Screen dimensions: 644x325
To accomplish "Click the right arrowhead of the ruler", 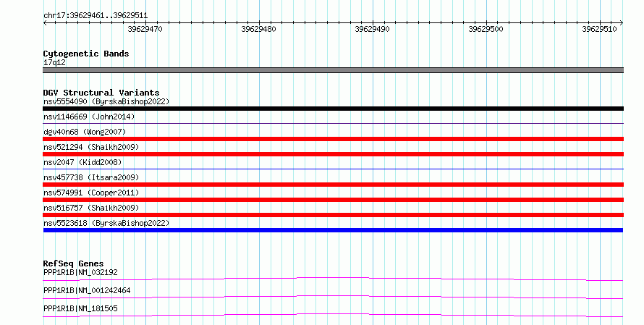I will click(x=622, y=22).
